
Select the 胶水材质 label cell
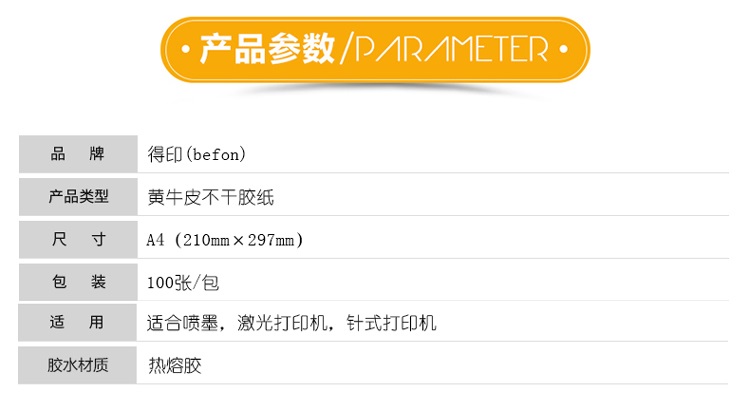78,365
